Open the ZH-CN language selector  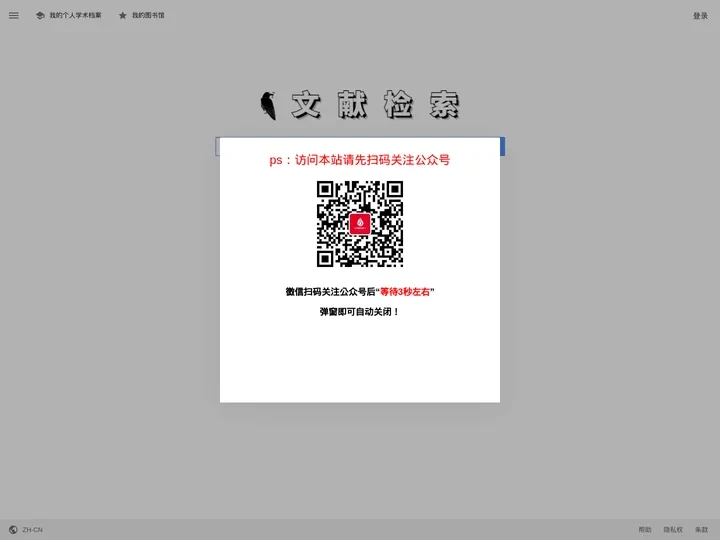click(32, 529)
